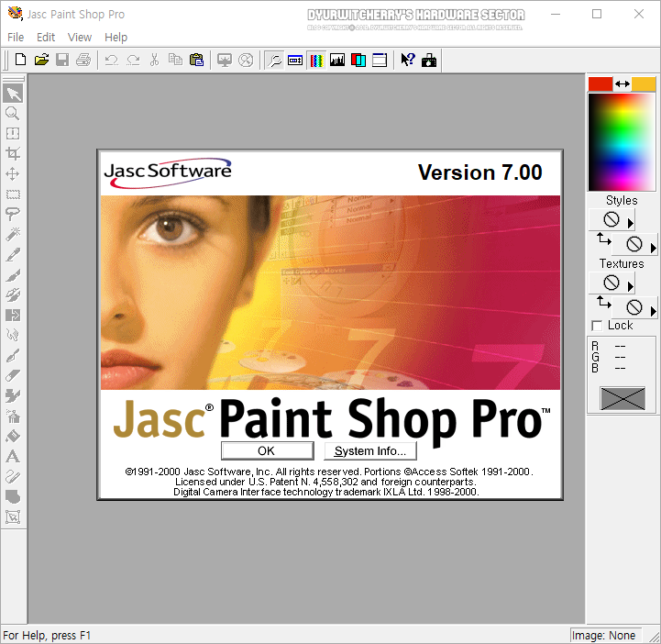Screen dimensions: 661x644
Task: Select the Paint Brush tool
Action: point(13,275)
